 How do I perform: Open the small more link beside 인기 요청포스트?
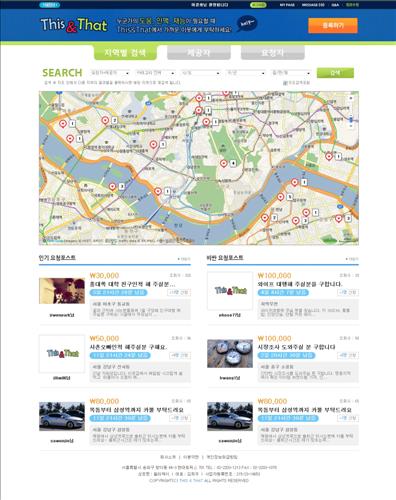184,259
